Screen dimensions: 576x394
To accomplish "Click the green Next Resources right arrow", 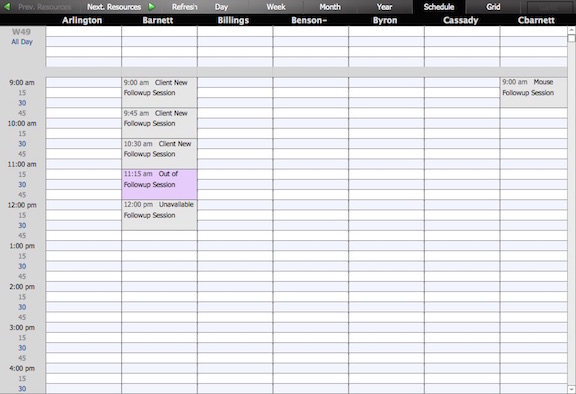I will pos(152,7).
